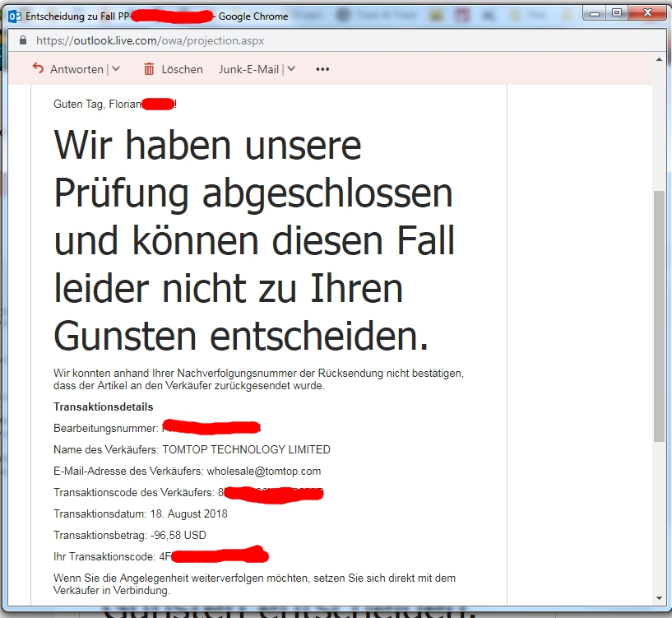The width and height of the screenshot is (672, 618).
Task: Click the Transaktionsdetails bold heading
Action: [103, 407]
